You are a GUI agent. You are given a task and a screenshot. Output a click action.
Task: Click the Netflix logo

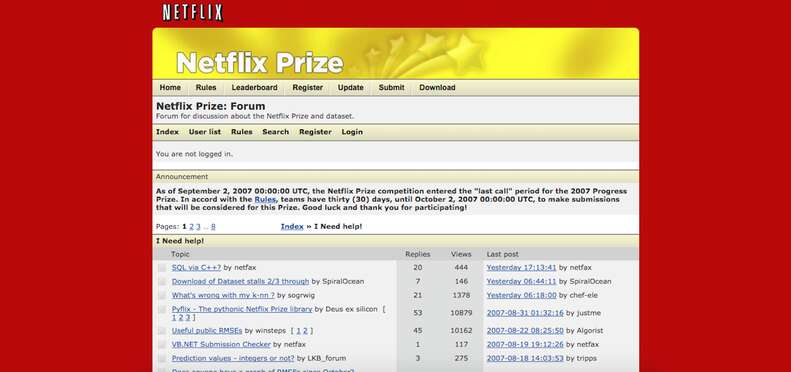click(192, 13)
